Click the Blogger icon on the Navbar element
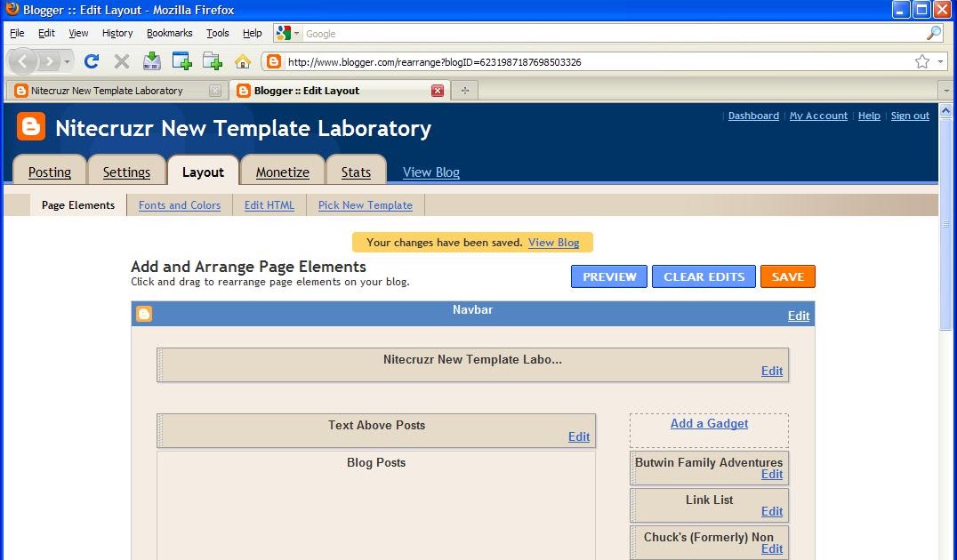Viewport: 957px width, 560px height. [144, 314]
